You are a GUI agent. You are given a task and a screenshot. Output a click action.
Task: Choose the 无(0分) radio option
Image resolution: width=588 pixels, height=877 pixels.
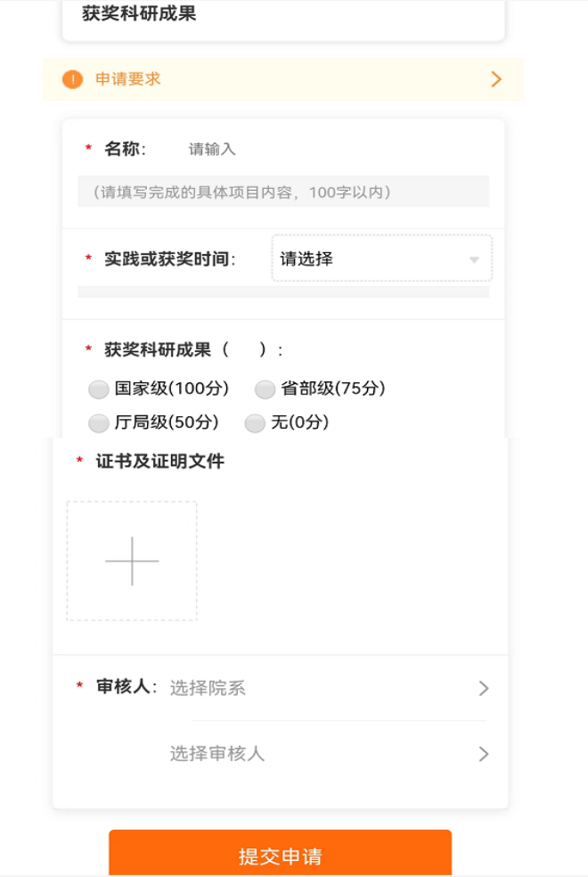[x=255, y=422]
